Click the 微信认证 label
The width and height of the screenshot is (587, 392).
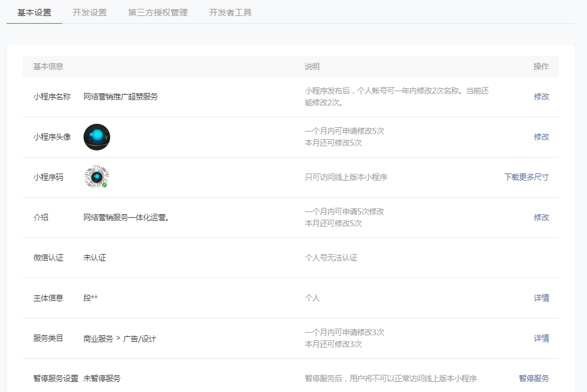pos(49,258)
